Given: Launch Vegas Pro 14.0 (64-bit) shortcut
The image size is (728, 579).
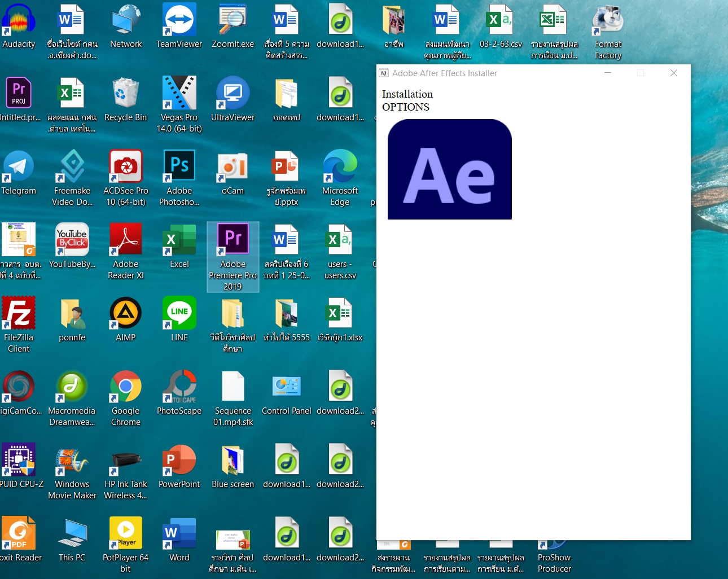Looking at the screenshot, I should 179,105.
